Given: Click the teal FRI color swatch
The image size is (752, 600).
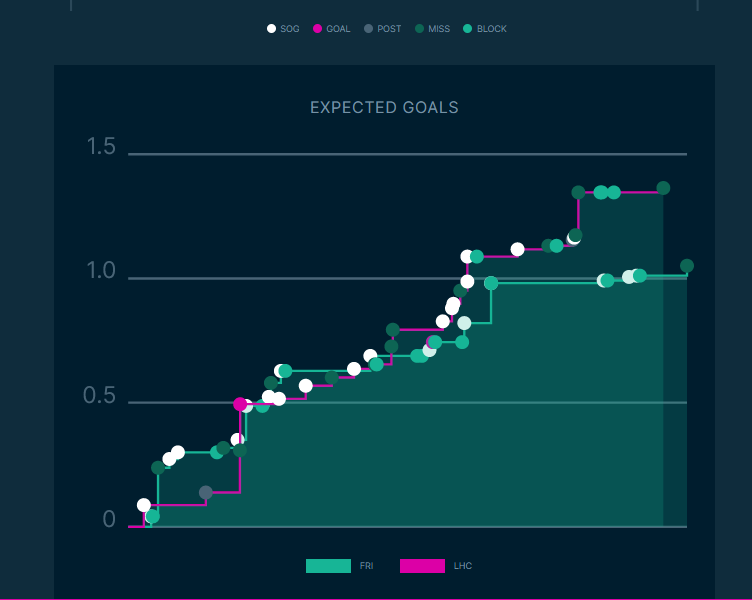Looking at the screenshot, I should point(328,566).
